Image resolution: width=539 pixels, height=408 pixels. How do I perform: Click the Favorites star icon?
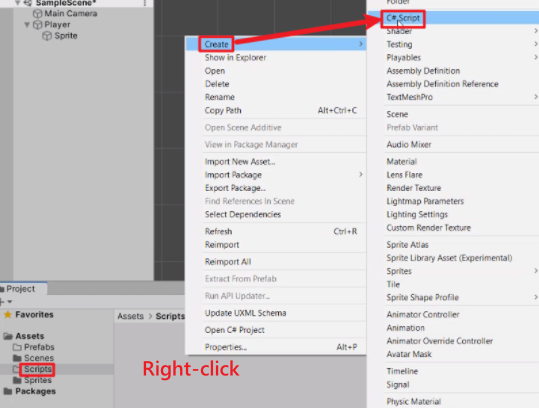click(8, 315)
